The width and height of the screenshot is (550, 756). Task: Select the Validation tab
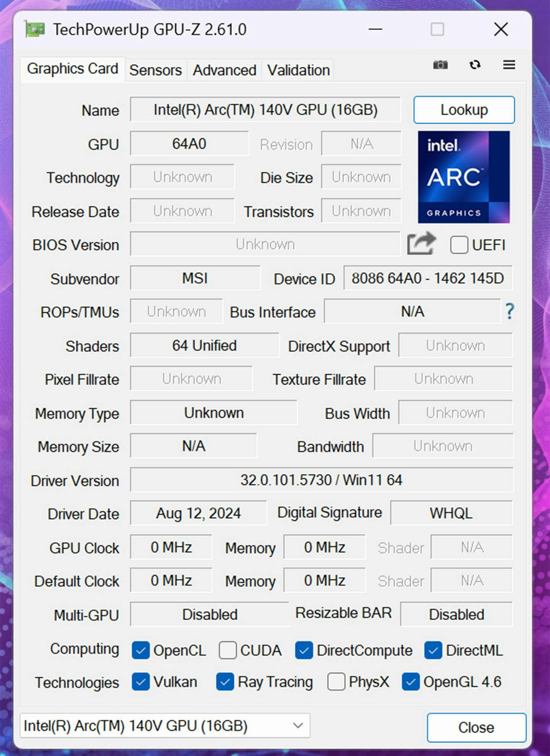pos(298,70)
